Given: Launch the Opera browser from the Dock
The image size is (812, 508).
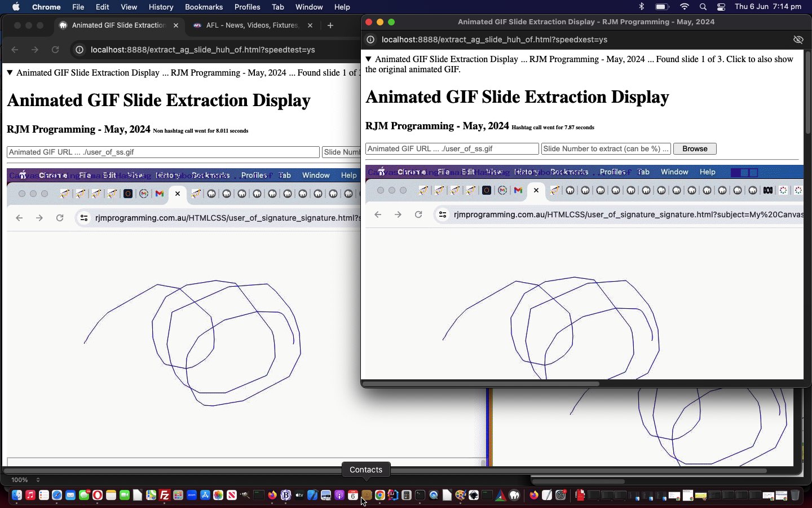Looking at the screenshot, I should point(98,495).
